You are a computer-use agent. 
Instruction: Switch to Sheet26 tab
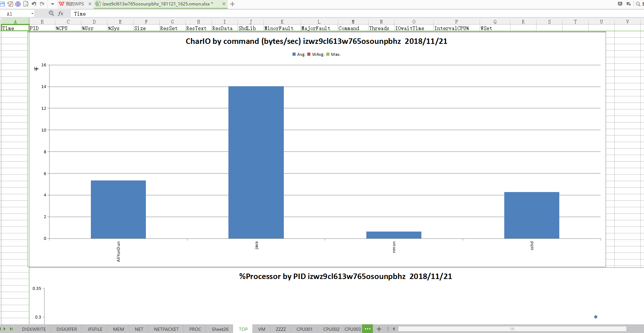pyautogui.click(x=220, y=329)
